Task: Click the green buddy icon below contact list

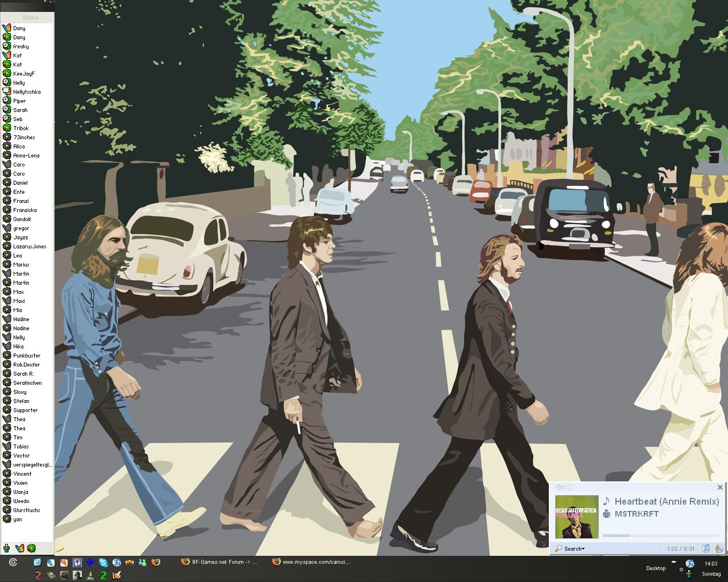Action: click(x=6, y=548)
